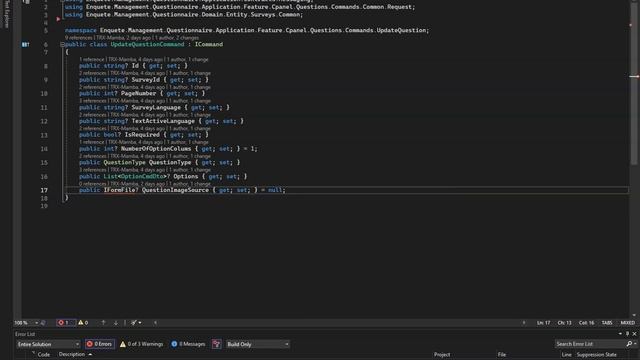Sort by the Description column header
This screenshot has width=640, height=360.
coord(71,354)
